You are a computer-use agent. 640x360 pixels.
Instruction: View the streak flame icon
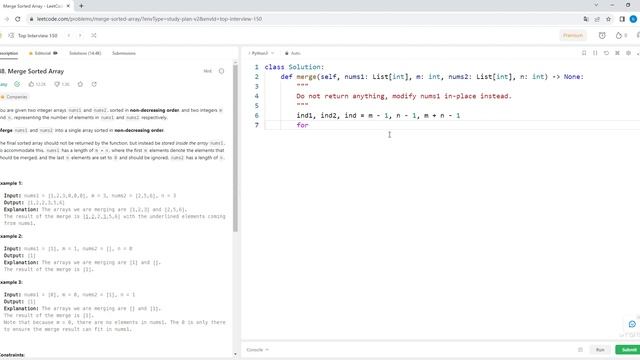coord(619,36)
